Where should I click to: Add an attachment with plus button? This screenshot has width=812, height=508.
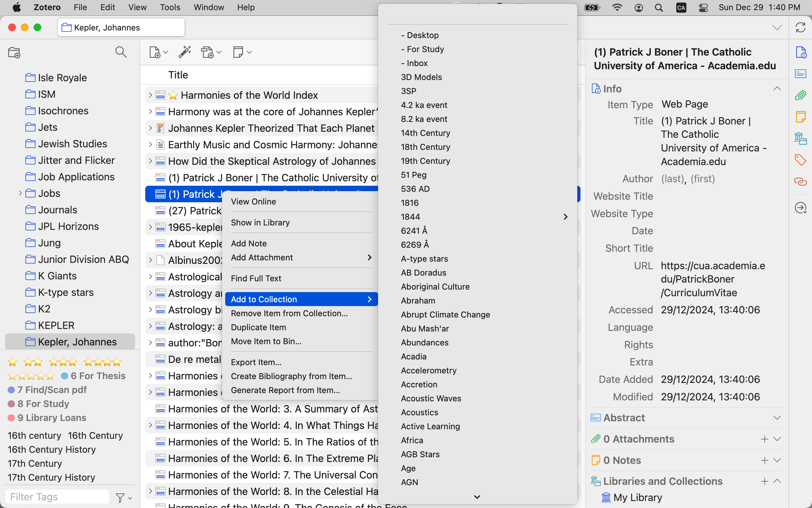[764, 439]
